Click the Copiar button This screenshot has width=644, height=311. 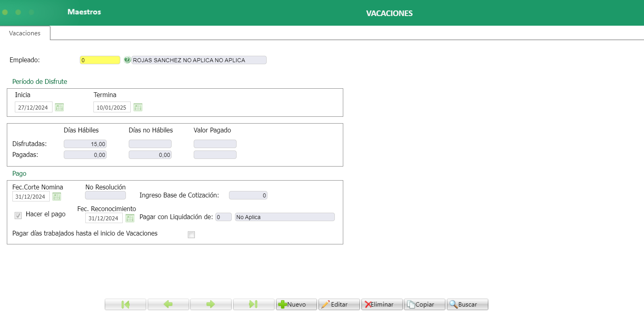(x=425, y=304)
